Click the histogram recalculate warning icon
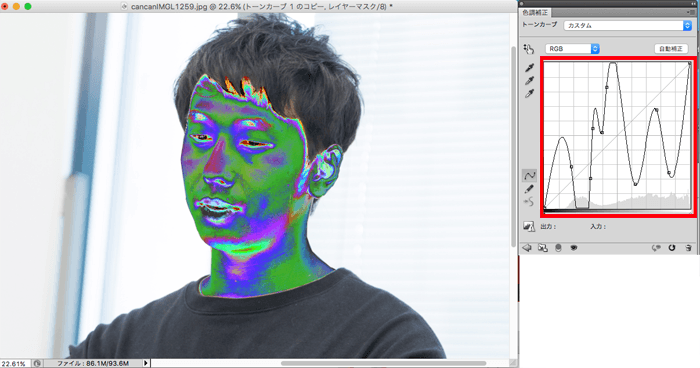The height and width of the screenshot is (368, 700). coord(529,226)
